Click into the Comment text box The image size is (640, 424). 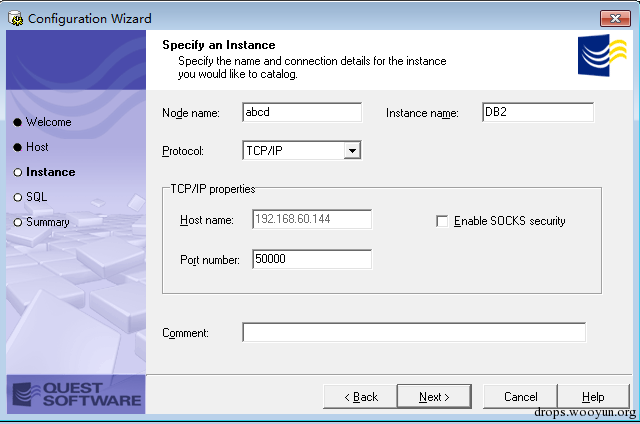[x=413, y=332]
